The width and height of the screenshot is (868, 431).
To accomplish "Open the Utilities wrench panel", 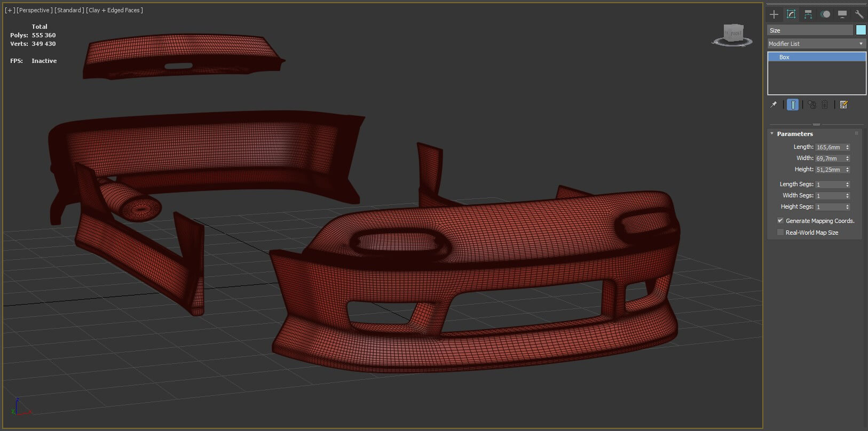I will coord(859,14).
